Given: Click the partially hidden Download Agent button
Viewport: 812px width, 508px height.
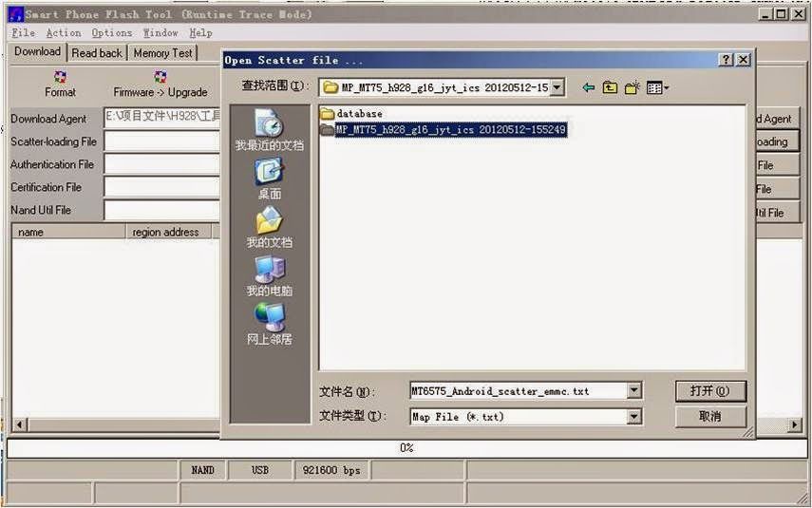Looking at the screenshot, I should tap(777, 119).
